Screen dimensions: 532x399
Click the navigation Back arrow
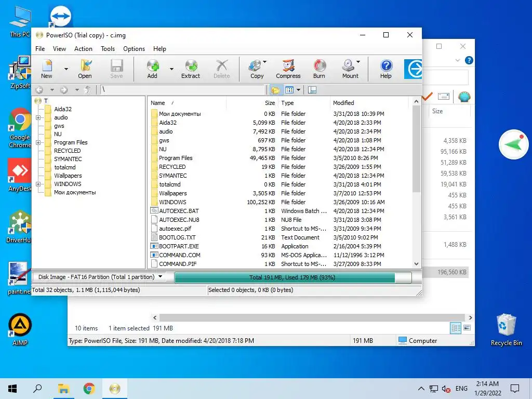(39, 90)
